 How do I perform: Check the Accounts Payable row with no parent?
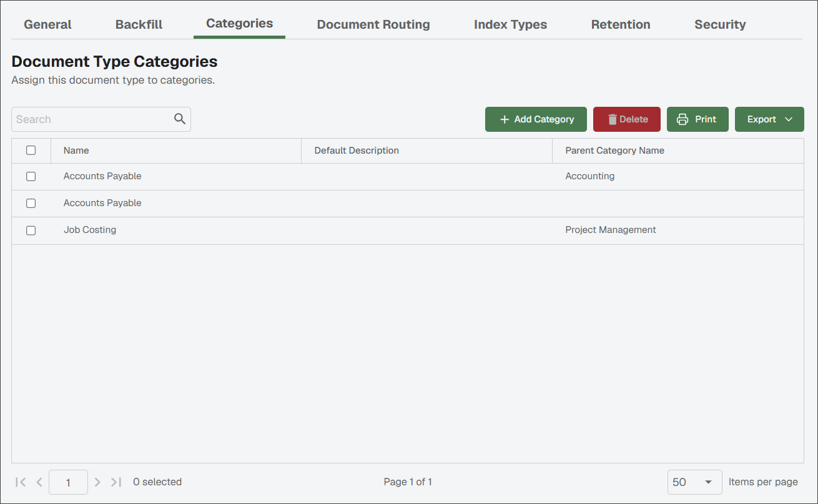point(31,204)
